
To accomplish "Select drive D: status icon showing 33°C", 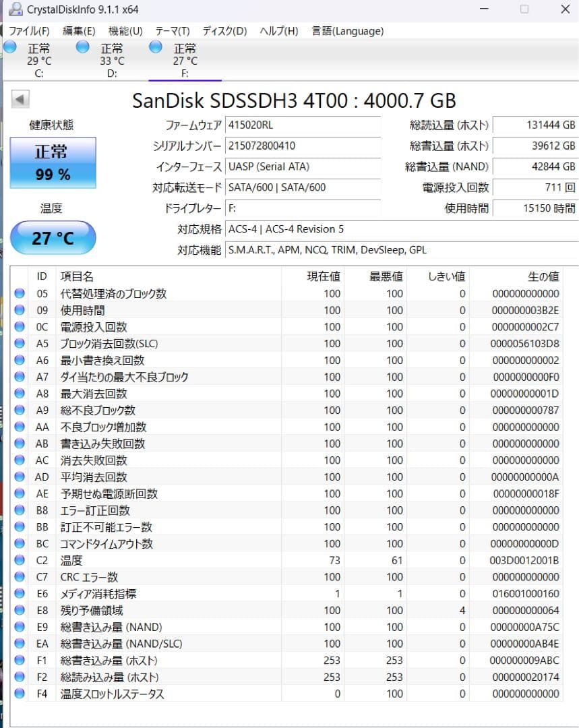I will (x=82, y=47).
